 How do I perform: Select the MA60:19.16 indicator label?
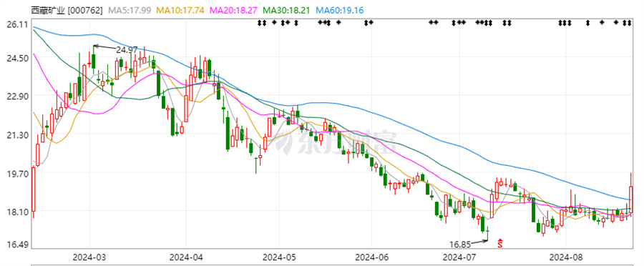(x=340, y=10)
